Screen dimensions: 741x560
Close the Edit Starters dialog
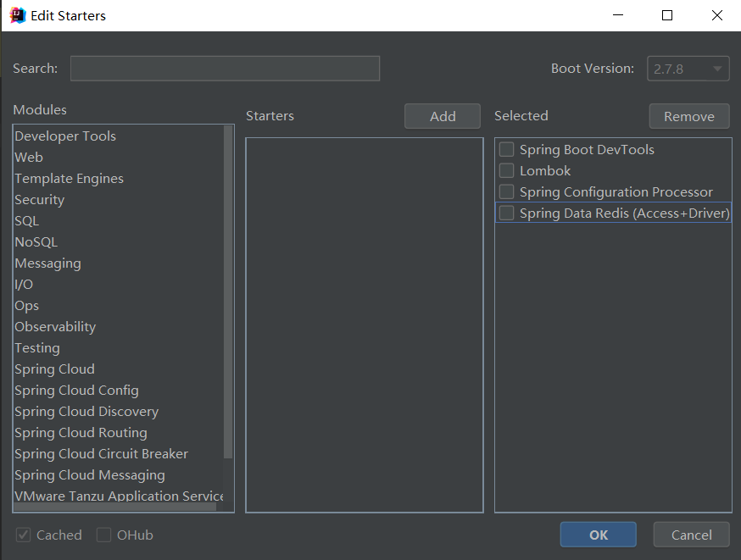click(x=717, y=15)
